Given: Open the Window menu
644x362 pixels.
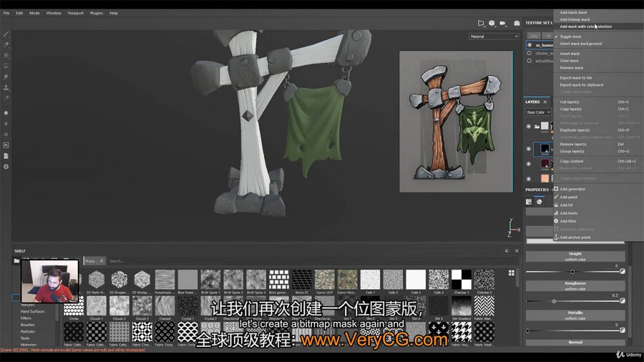Looking at the screenshot, I should pyautogui.click(x=53, y=13).
